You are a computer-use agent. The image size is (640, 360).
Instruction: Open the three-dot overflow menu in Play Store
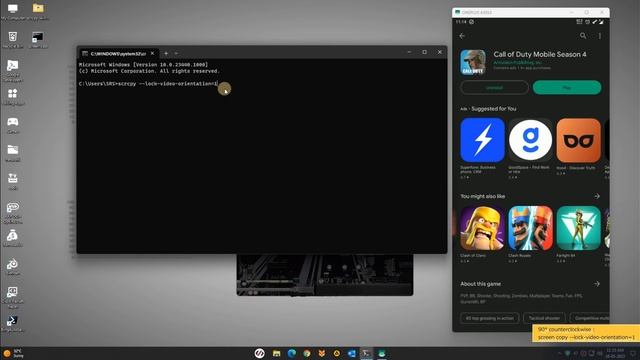pyautogui.click(x=600, y=36)
